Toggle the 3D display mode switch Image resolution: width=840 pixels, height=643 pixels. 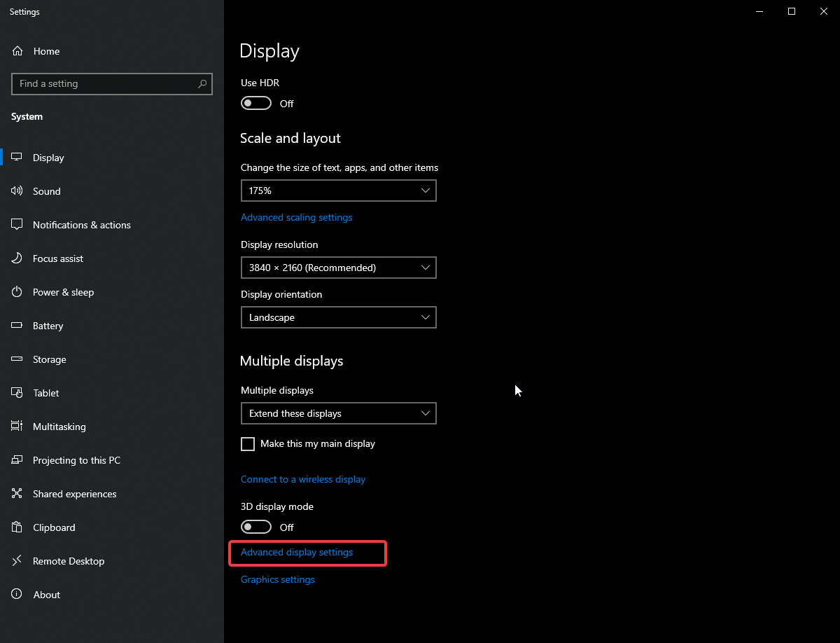click(x=256, y=527)
